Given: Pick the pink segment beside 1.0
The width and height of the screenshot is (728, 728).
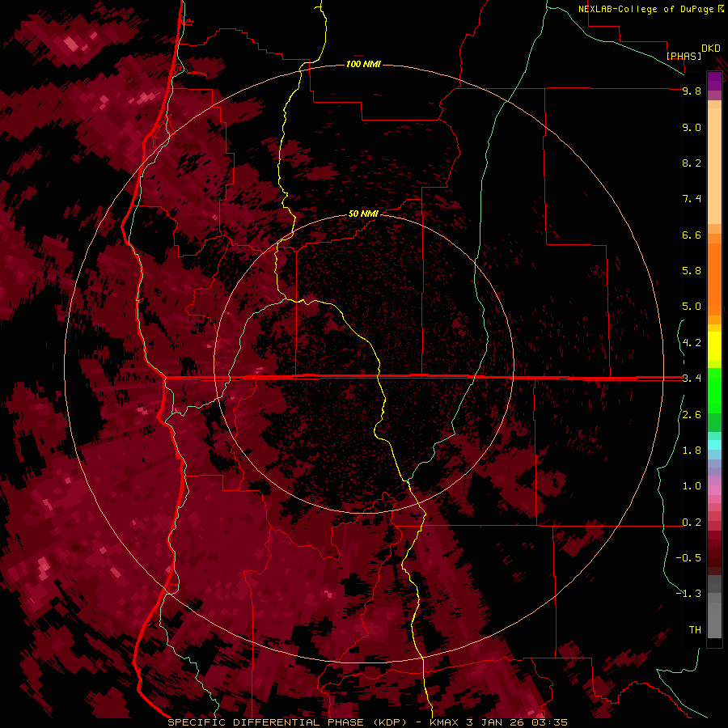Looking at the screenshot, I should 714,490.
